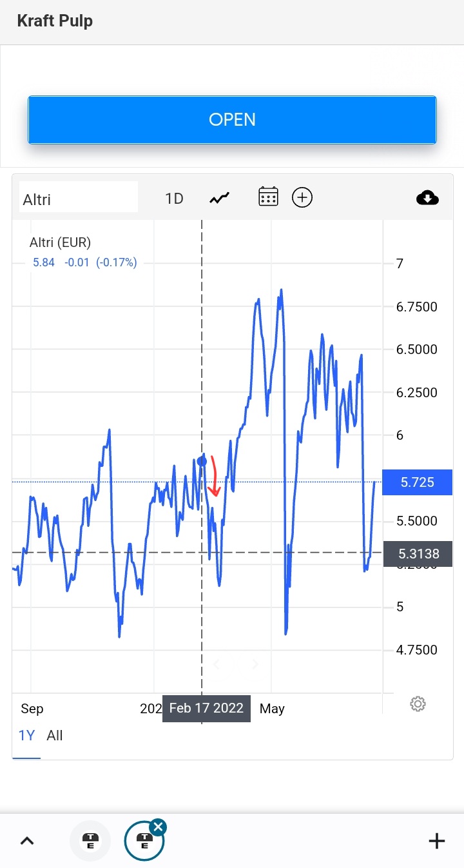This screenshot has height=868, width=464.
Task: Open the 1D interval dropdown
Action: 174,199
